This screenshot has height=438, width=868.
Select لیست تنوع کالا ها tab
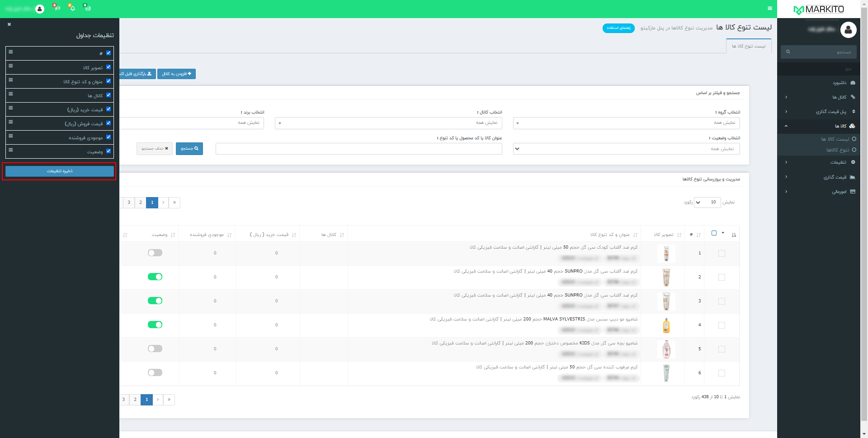click(x=749, y=46)
